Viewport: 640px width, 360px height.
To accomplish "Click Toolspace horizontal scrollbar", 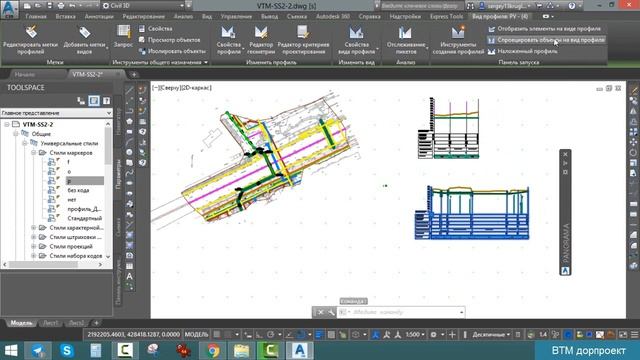I will coord(43,264).
